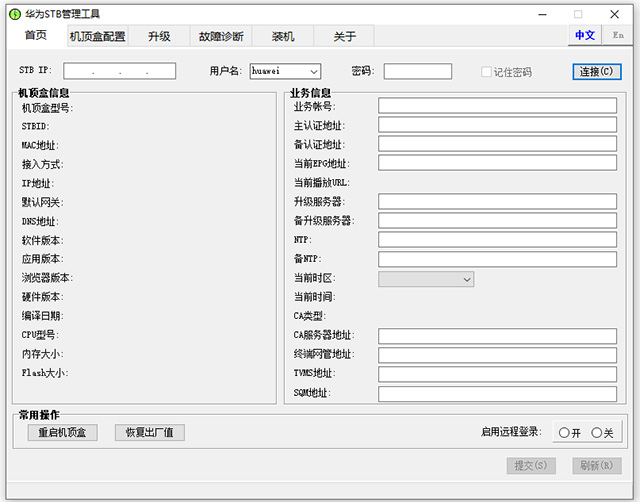Click the CA类型 label
The image size is (640, 502).
tap(309, 315)
